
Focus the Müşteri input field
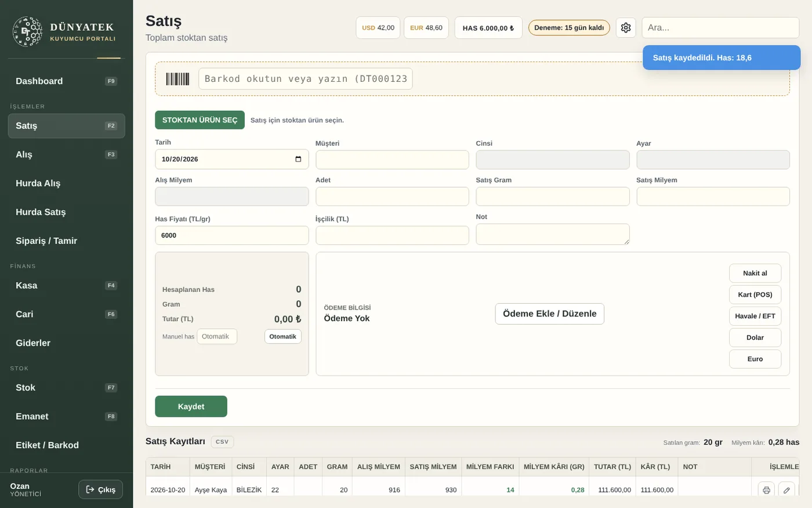[x=392, y=160]
